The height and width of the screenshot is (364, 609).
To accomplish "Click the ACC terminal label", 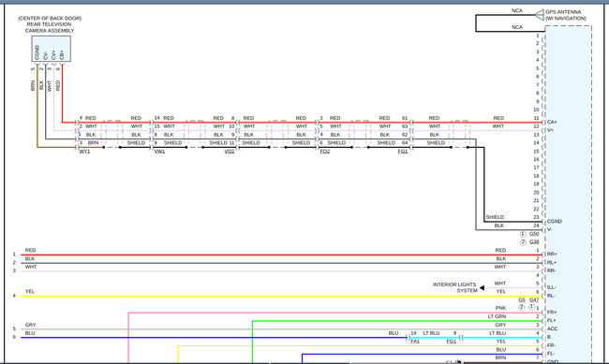I will point(552,328).
